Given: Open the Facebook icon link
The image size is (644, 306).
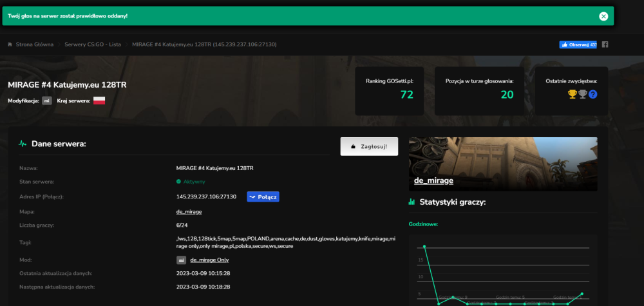Looking at the screenshot, I should (x=605, y=44).
